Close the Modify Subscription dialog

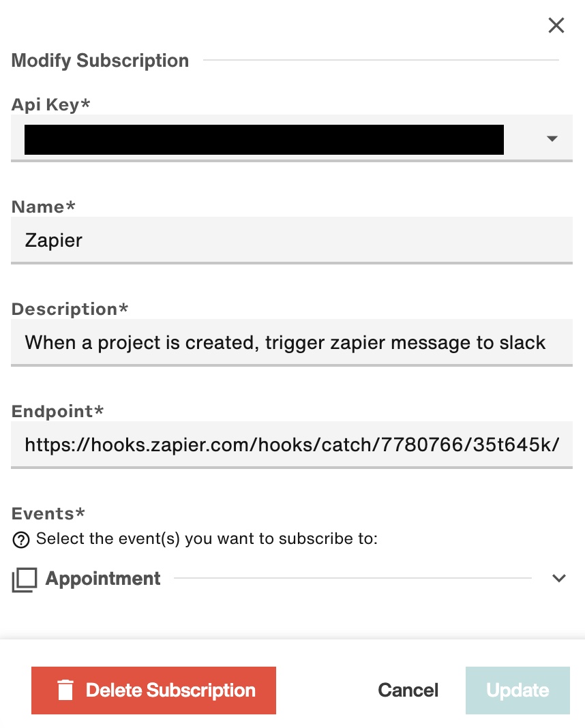[x=556, y=25]
